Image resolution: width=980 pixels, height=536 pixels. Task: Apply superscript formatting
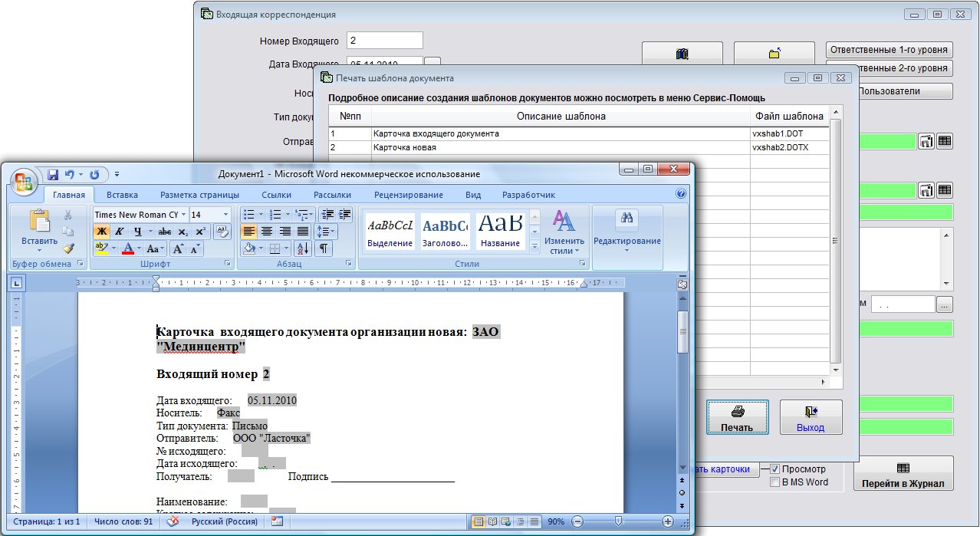pos(200,232)
